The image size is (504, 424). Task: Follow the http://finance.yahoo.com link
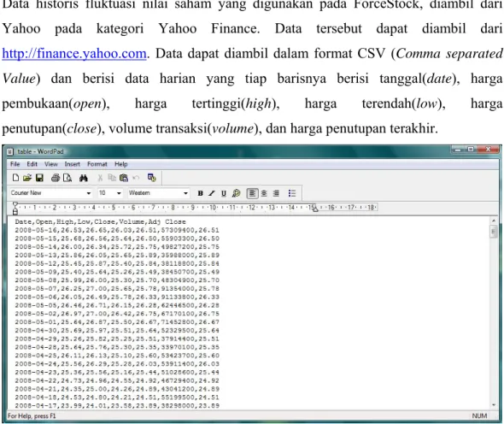(x=74, y=53)
